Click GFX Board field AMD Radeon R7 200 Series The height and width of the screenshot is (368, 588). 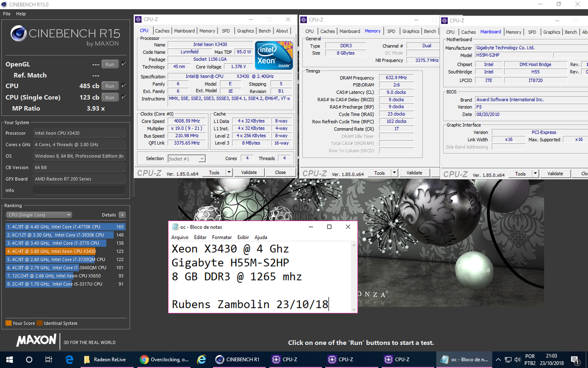[79, 179]
